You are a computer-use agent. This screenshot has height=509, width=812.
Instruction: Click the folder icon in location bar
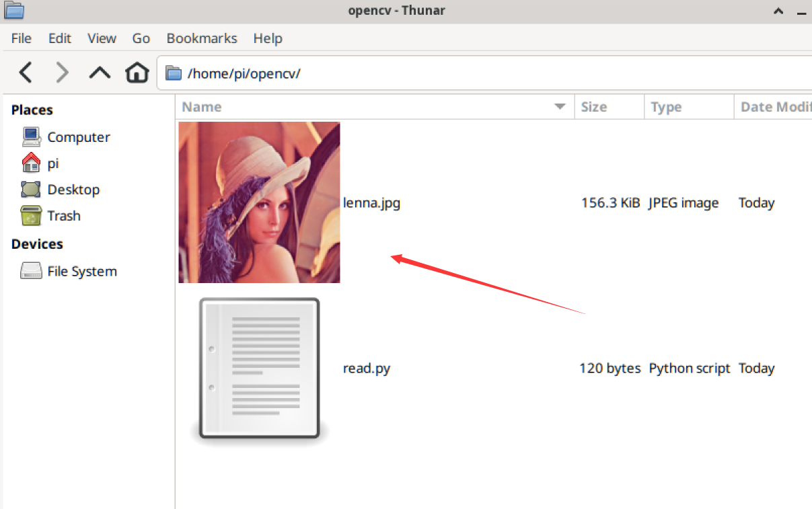(174, 73)
